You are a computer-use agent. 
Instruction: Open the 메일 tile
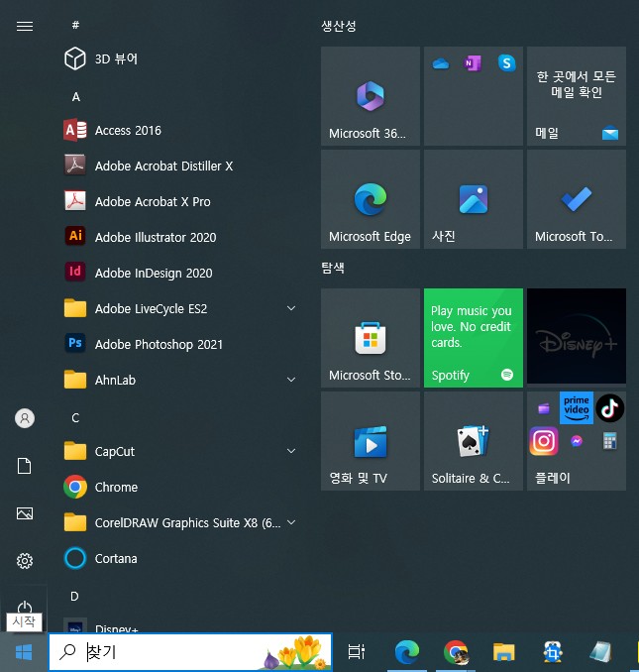577,96
